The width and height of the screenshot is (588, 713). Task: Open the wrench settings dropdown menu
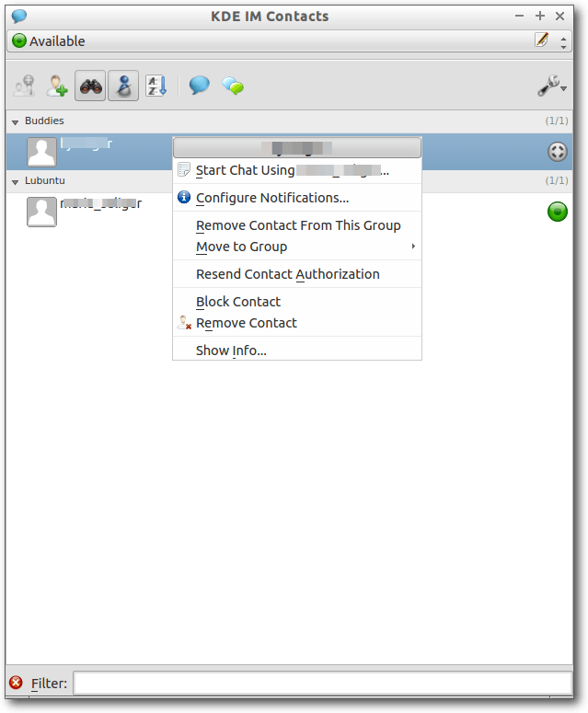pos(552,86)
